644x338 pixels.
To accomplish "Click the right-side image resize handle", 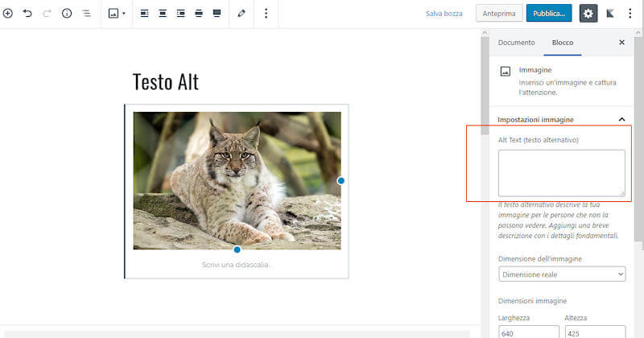I will (x=341, y=181).
